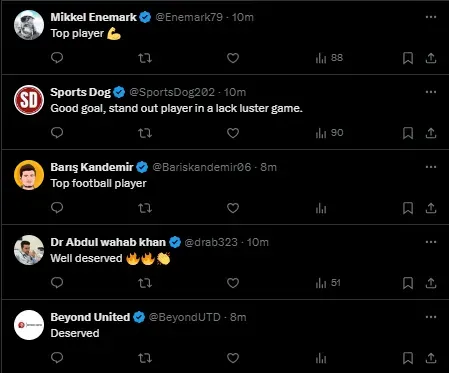The height and width of the screenshot is (373, 449).
Task: Retweet Dr Abdul wahab khan's post
Action: point(145,283)
